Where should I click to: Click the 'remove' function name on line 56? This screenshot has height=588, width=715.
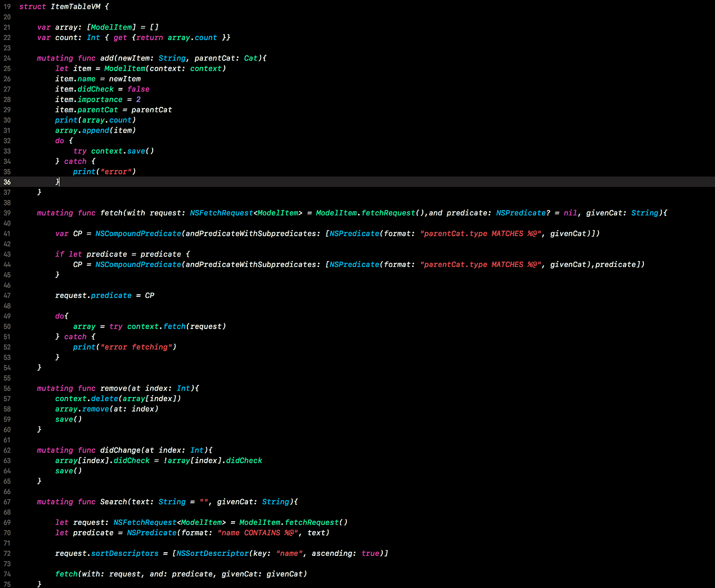tap(114, 388)
